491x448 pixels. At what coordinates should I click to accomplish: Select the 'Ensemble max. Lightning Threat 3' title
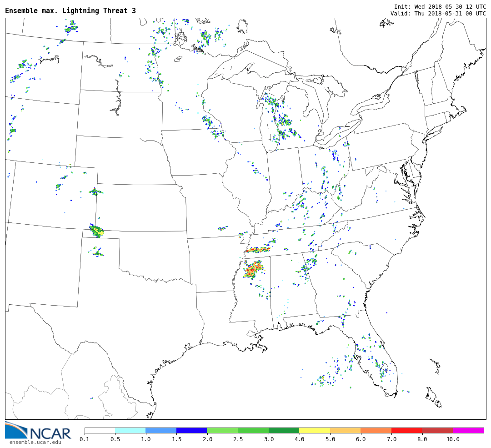pyautogui.click(x=70, y=10)
